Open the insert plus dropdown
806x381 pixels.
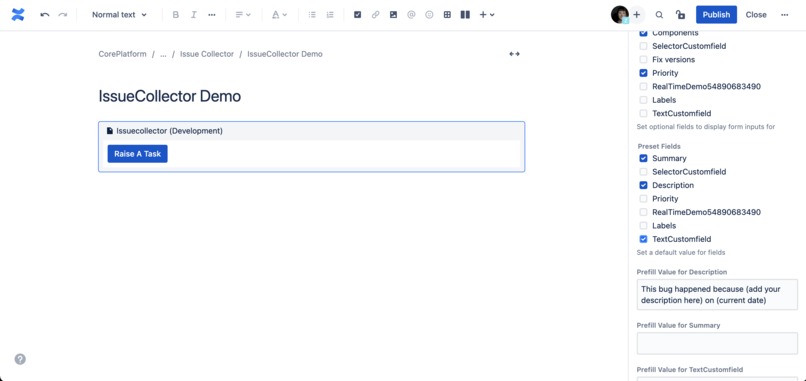(x=487, y=15)
